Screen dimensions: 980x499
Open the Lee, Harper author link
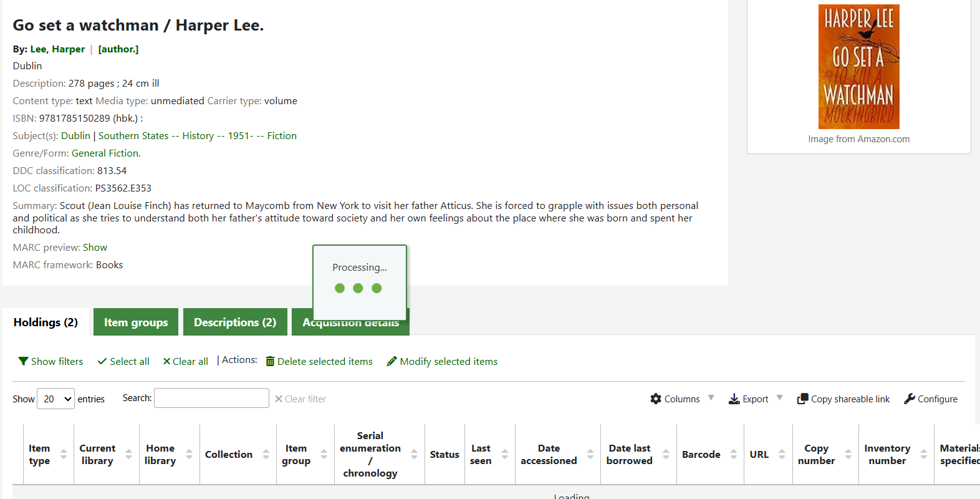[x=57, y=49]
